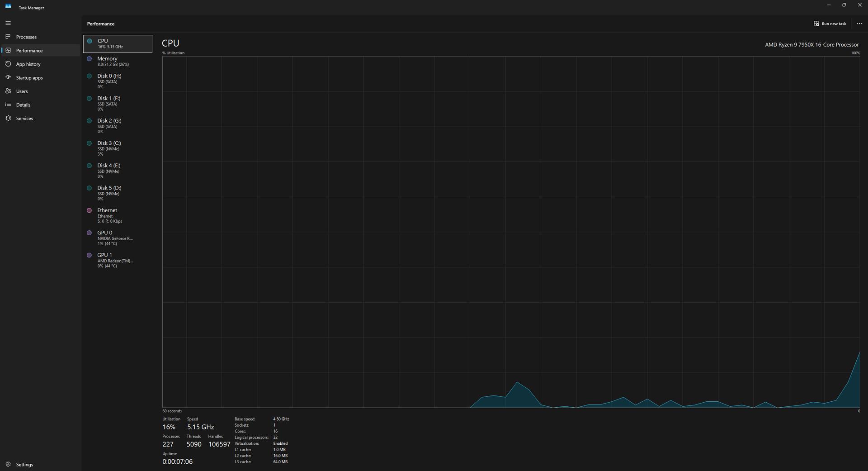This screenshot has width=868, height=471.
Task: Click the Details list icon
Action: (x=8, y=105)
